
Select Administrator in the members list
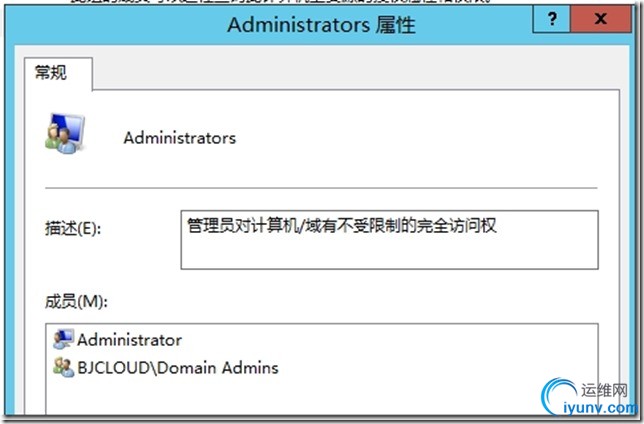[x=129, y=340]
